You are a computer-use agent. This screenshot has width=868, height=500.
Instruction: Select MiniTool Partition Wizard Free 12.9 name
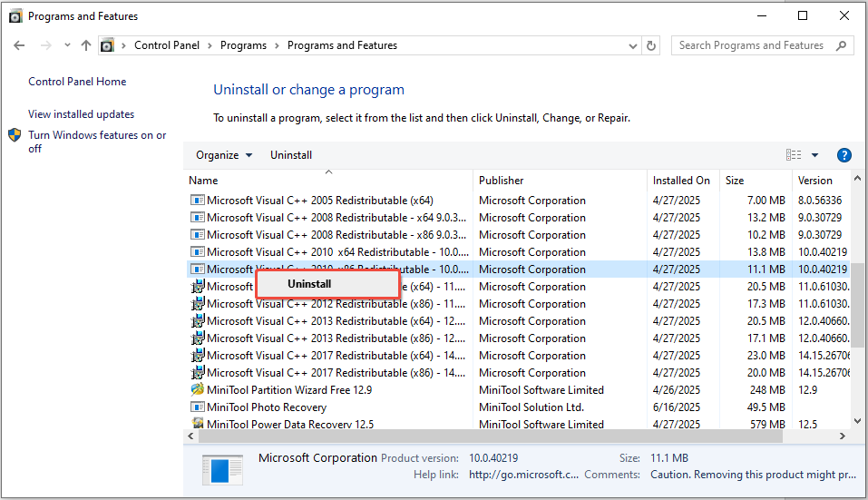coord(289,390)
